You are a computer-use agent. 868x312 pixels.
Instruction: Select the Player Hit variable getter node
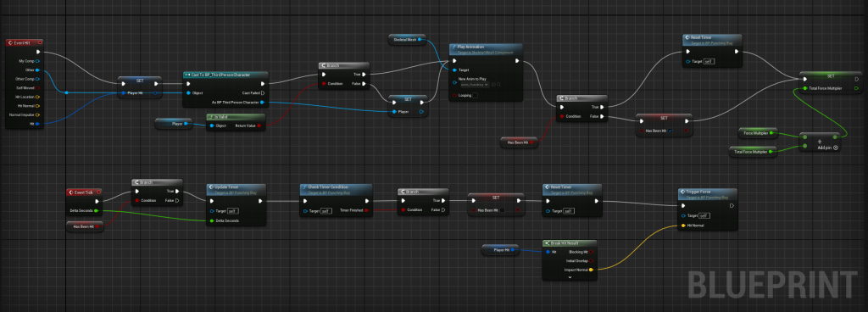[500, 250]
